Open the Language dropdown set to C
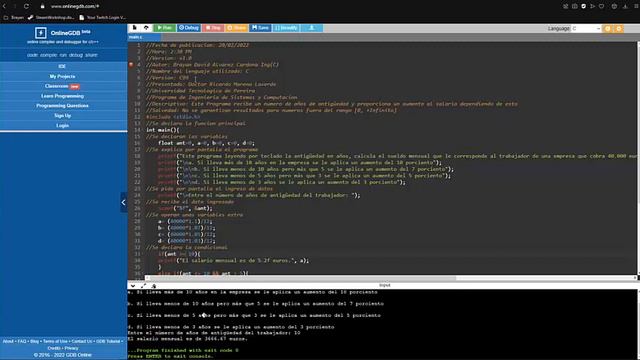640x360 pixels. tap(586, 28)
